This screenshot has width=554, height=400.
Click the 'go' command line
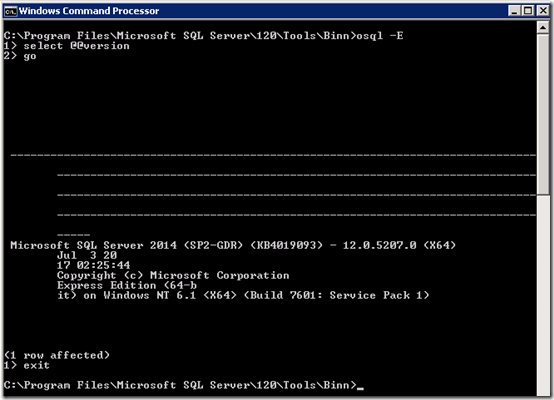pyautogui.click(x=20, y=56)
